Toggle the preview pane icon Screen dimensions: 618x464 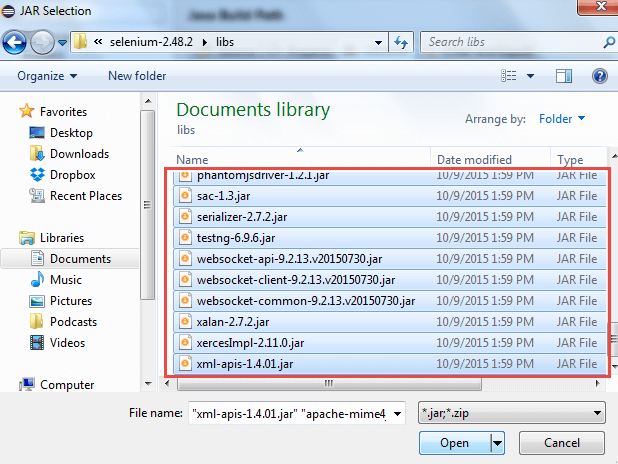(565, 76)
